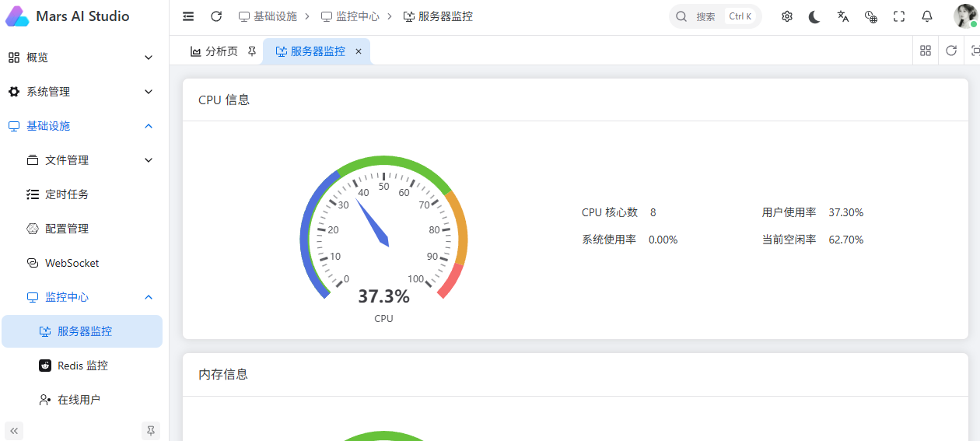Open the 配置管理 menu item
Screen dimensions: 980x441
click(x=81, y=229)
